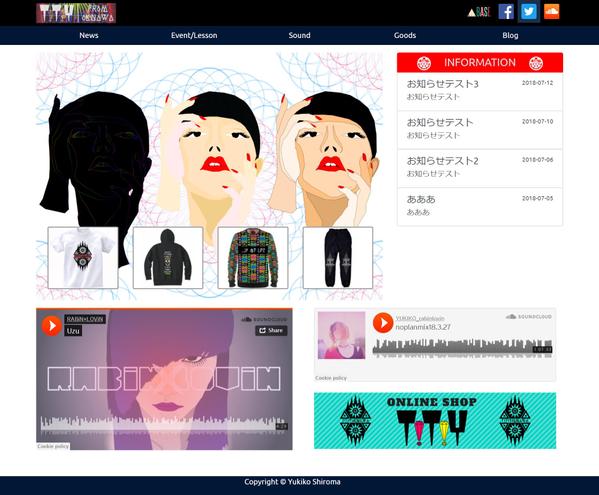
Task: Open the お知らせテスト2 information entry
Action: point(480,168)
